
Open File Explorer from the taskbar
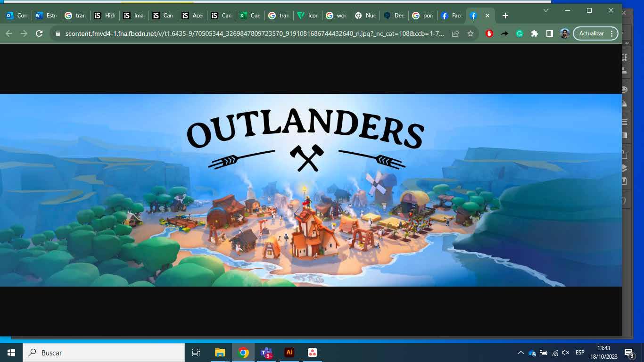220,353
